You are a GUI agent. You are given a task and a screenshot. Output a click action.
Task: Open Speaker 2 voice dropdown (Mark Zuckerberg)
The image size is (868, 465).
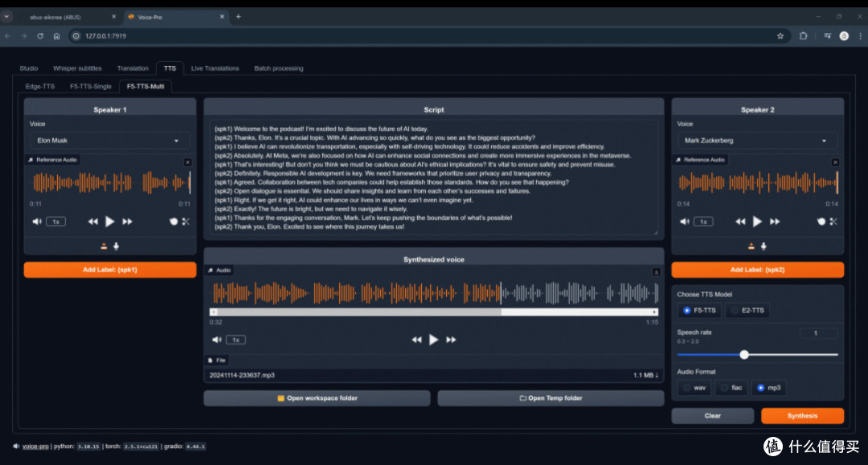tap(757, 141)
